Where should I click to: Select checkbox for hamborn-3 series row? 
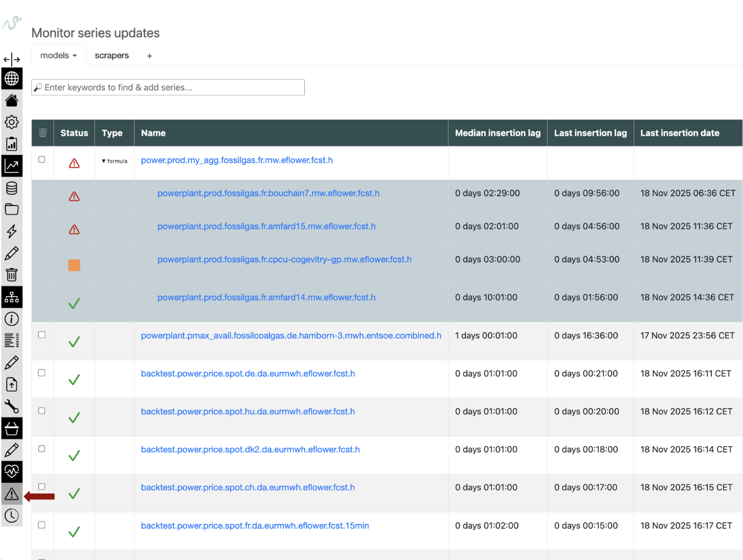point(42,335)
